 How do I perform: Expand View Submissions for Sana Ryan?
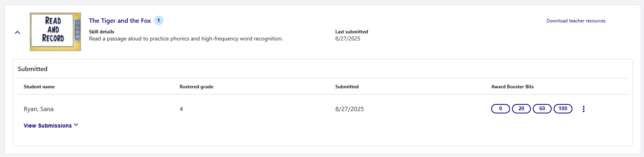pyautogui.click(x=48, y=126)
